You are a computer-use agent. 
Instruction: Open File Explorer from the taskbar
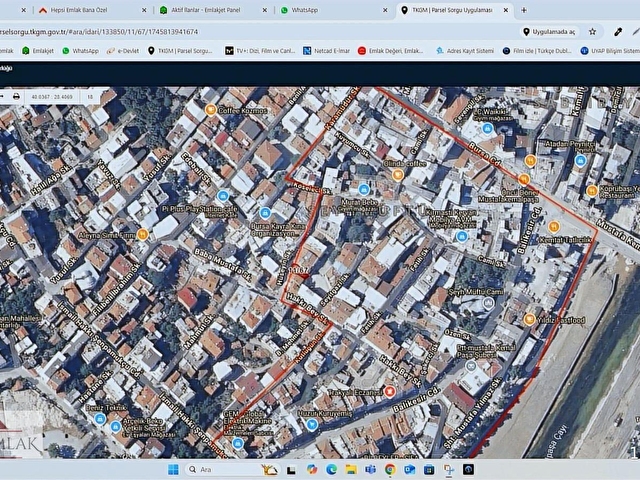pyautogui.click(x=351, y=470)
